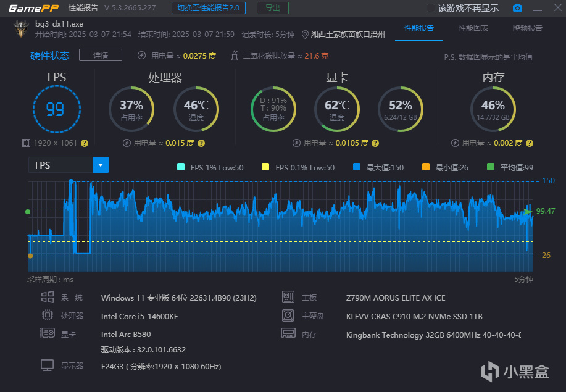This screenshot has width=566, height=392.
Task: Click the Intel Core i5-14600KF text
Action: [x=139, y=317]
